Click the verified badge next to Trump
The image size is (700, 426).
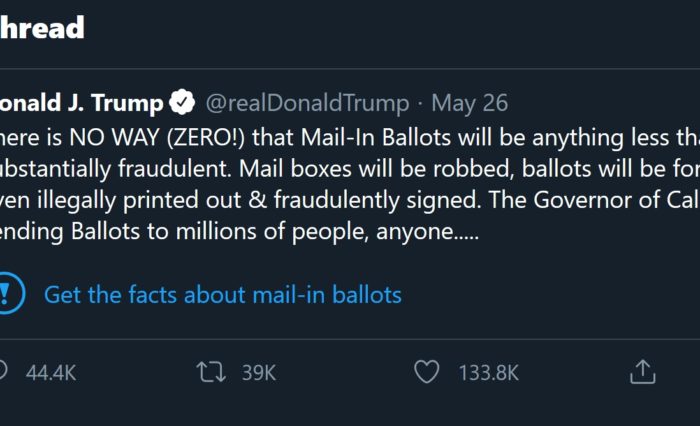coord(181,103)
